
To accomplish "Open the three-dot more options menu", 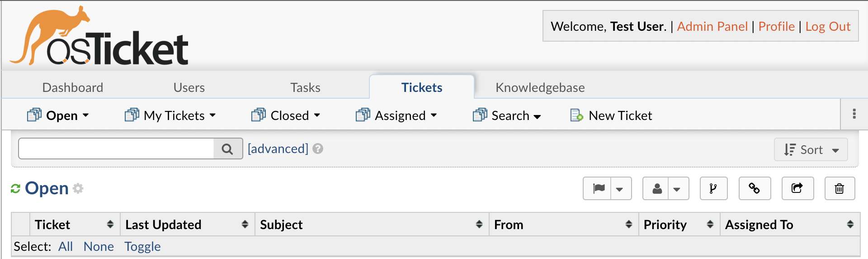I will pyautogui.click(x=854, y=114).
